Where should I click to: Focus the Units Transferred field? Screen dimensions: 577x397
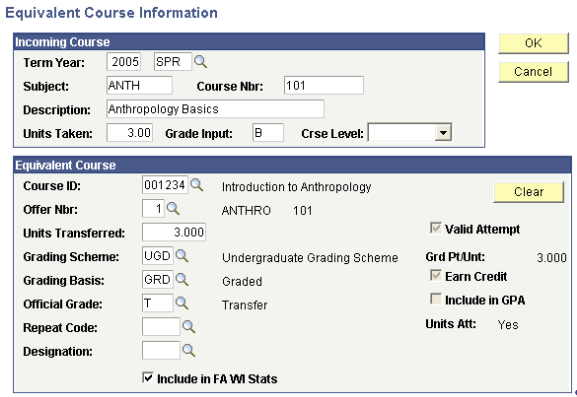(x=174, y=232)
